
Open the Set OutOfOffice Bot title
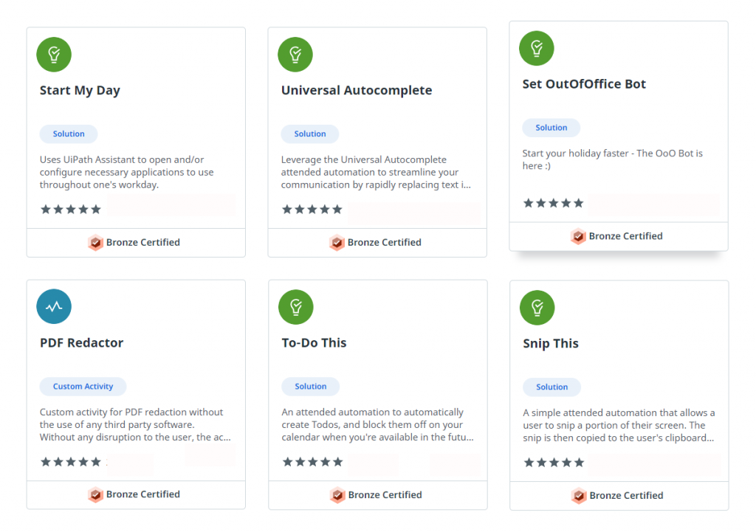coord(584,84)
